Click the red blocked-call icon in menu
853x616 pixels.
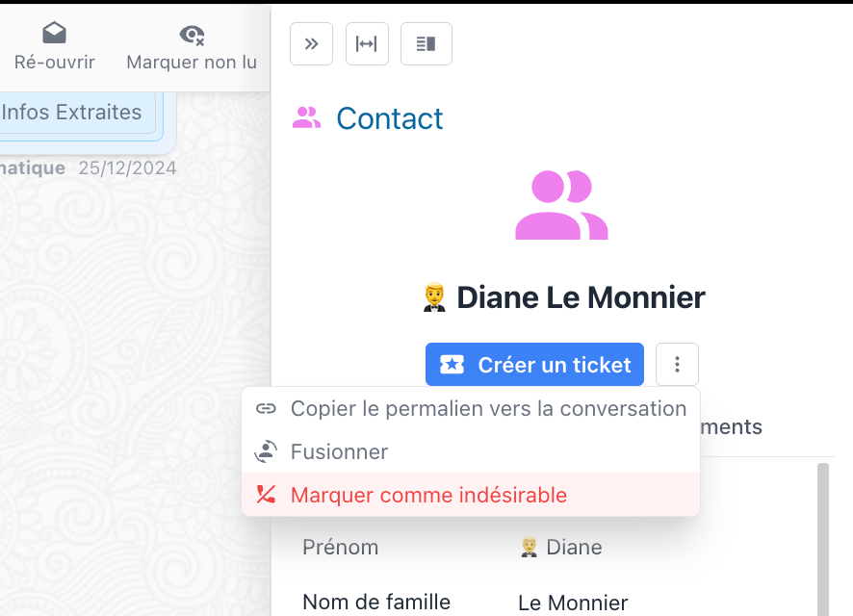[x=266, y=495]
